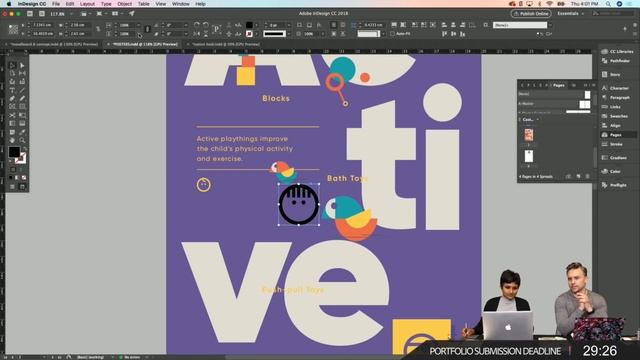The image size is (640, 360).
Task: Select the Zoom magnifier tool
Action: tap(22, 140)
